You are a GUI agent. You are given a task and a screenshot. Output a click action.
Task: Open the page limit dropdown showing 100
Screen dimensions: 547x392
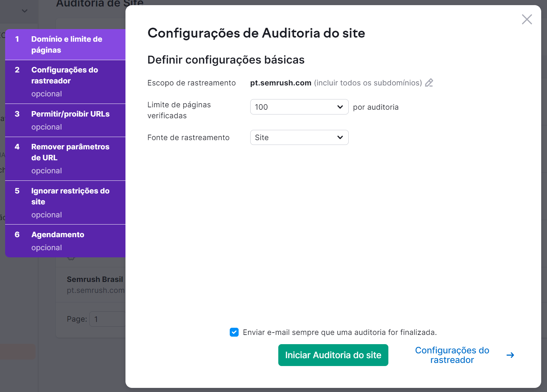tap(299, 107)
